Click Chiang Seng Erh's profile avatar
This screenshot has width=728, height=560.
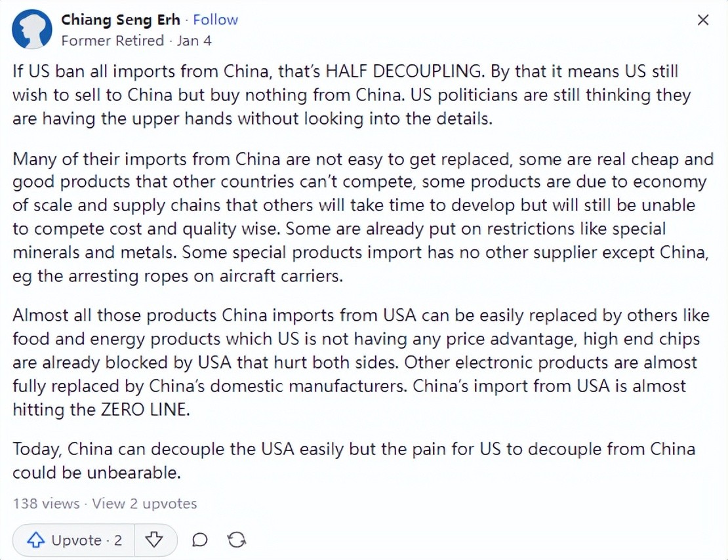pyautogui.click(x=32, y=30)
